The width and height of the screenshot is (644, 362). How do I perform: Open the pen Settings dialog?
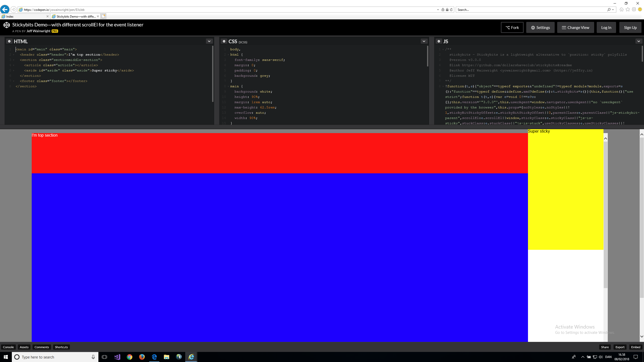[540, 27]
